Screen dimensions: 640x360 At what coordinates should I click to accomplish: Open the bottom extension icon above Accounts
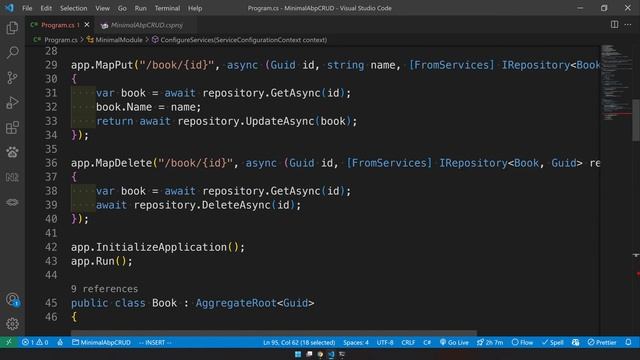click(x=12, y=202)
